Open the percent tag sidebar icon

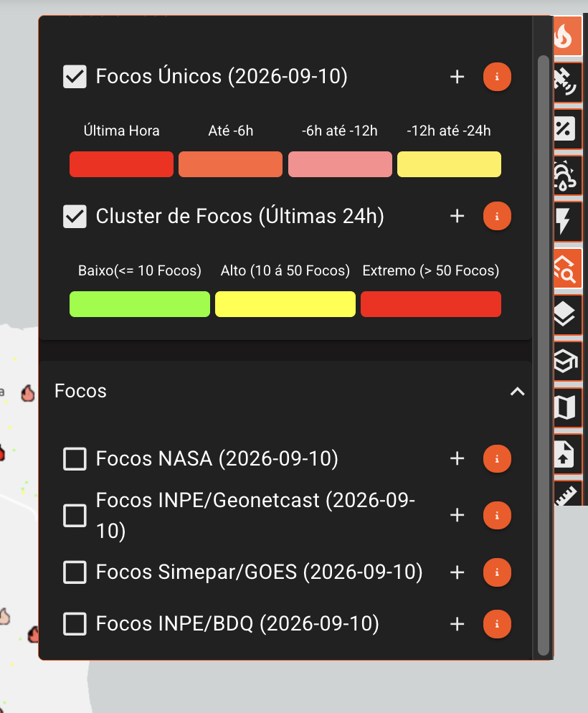point(567,129)
